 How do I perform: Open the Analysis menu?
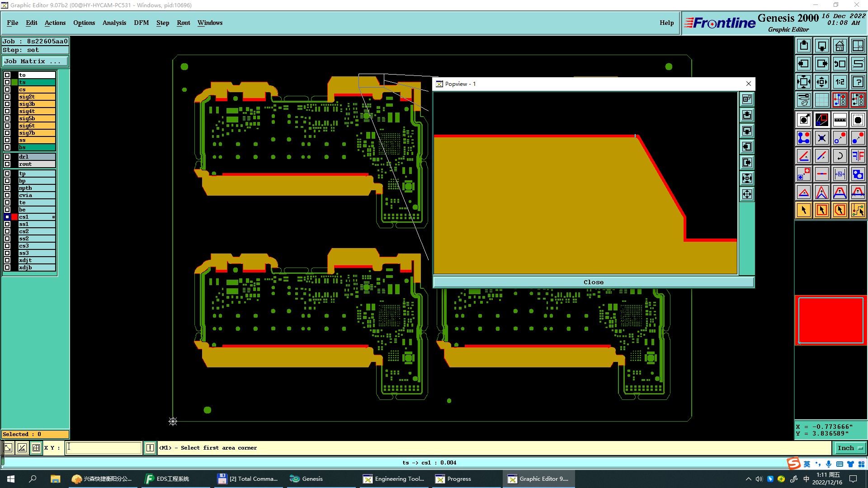point(114,23)
